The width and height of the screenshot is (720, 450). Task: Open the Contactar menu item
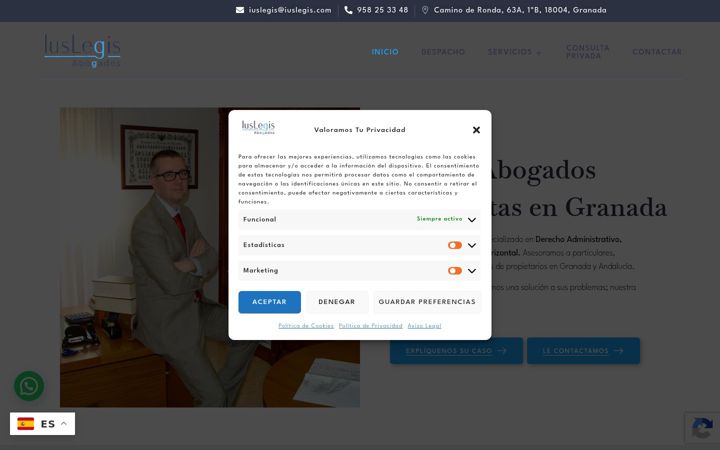(x=657, y=52)
